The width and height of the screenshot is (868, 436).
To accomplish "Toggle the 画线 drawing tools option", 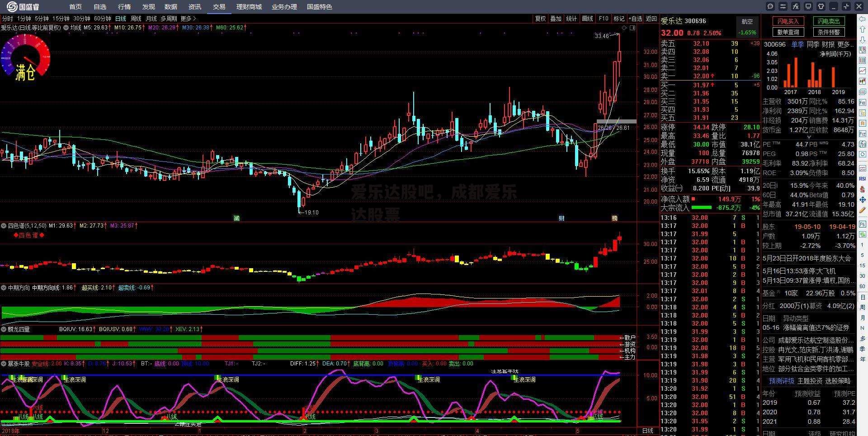I will point(587,19).
